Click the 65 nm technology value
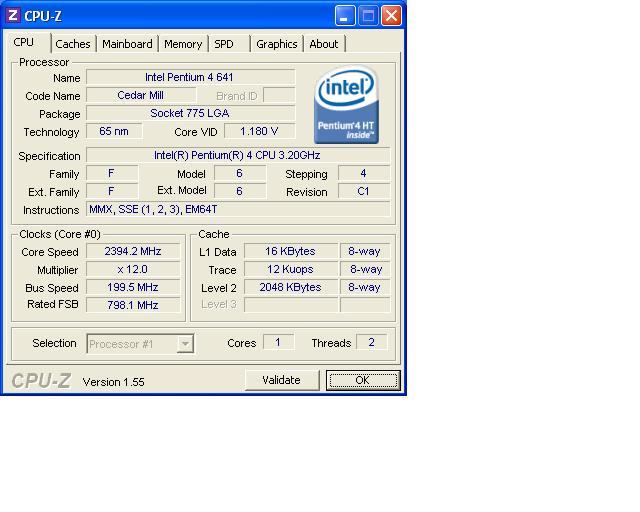Screen dimensions: 640x512 (x=114, y=131)
